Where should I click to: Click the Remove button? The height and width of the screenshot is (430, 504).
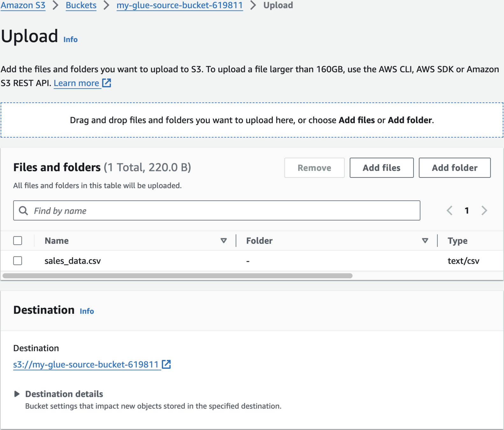[x=314, y=168]
